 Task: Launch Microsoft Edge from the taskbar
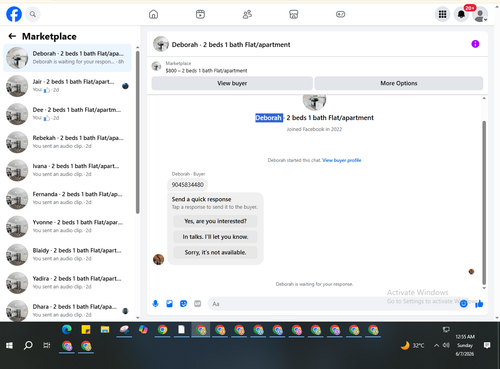point(67,330)
